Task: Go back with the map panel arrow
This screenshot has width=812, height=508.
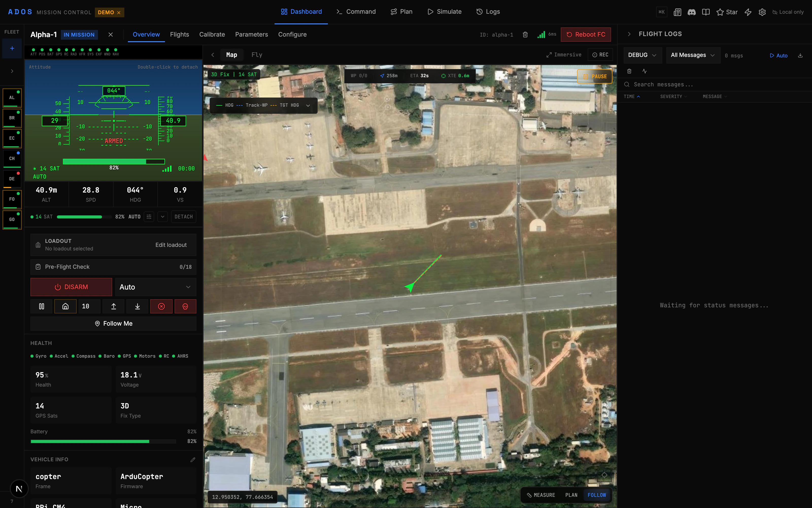Action: 213,55
